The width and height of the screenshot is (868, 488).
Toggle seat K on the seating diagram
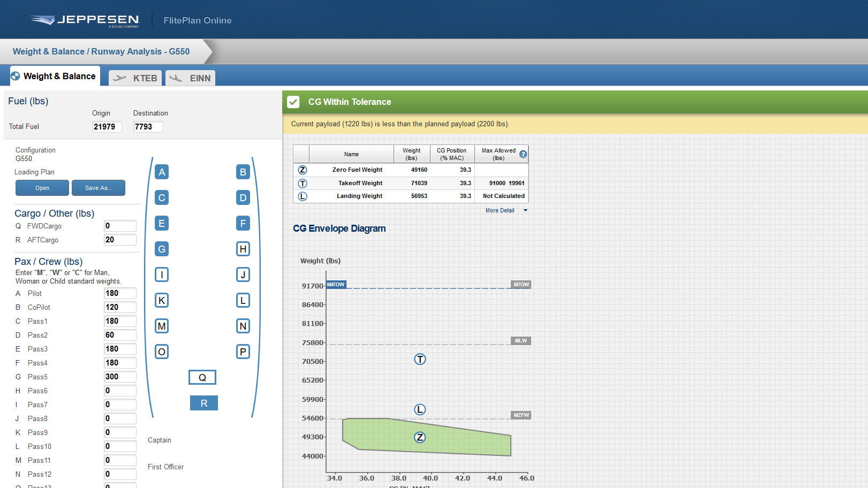pos(162,300)
